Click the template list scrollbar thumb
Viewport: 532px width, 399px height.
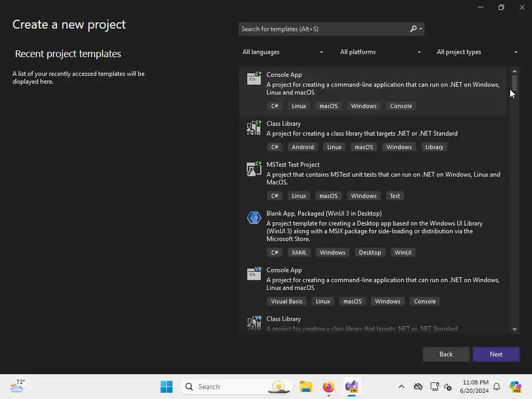[514, 83]
